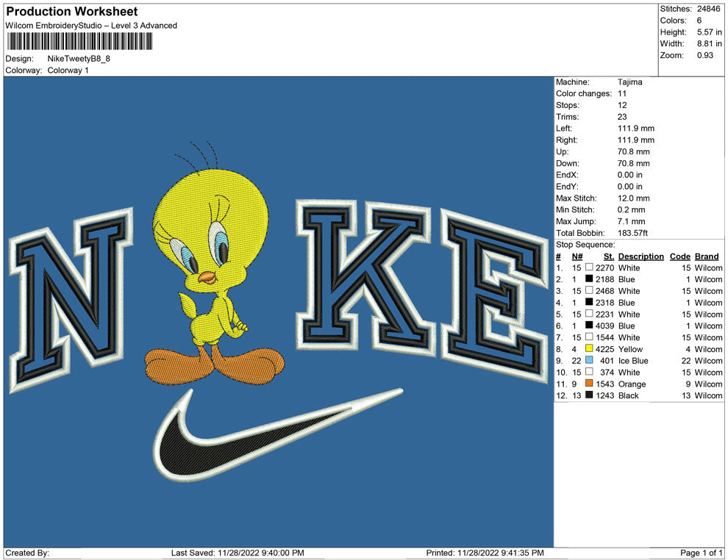Click the embroidered letter N in the preview

coord(71,300)
